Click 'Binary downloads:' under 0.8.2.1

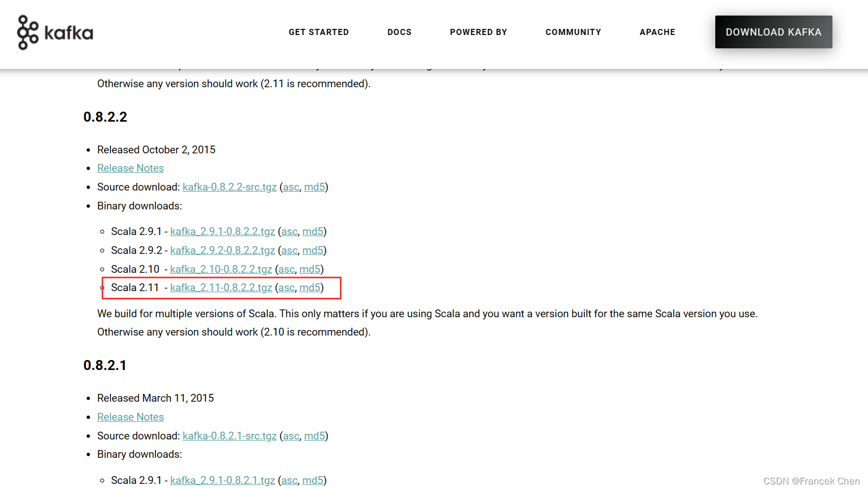(x=139, y=454)
